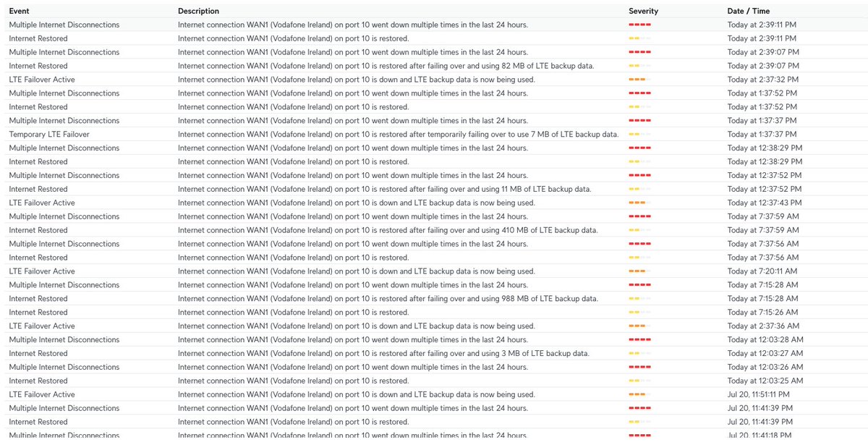This screenshot has height=445, width=868.
Task: Open the description mentioning 988 MB of LTE backup data
Action: point(388,299)
